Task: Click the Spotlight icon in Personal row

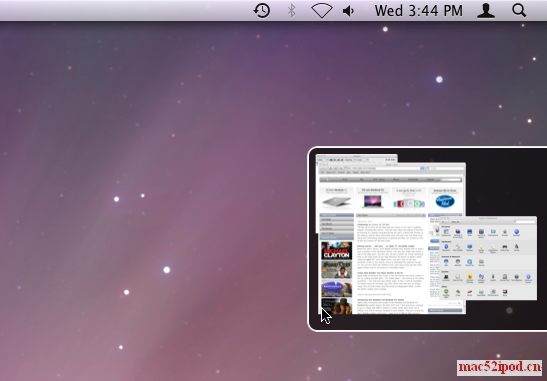Action: [x=517, y=232]
